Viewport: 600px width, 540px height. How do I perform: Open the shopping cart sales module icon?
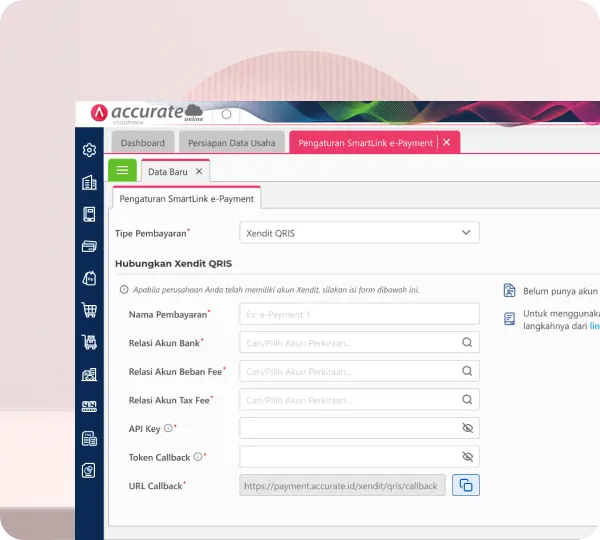89,310
